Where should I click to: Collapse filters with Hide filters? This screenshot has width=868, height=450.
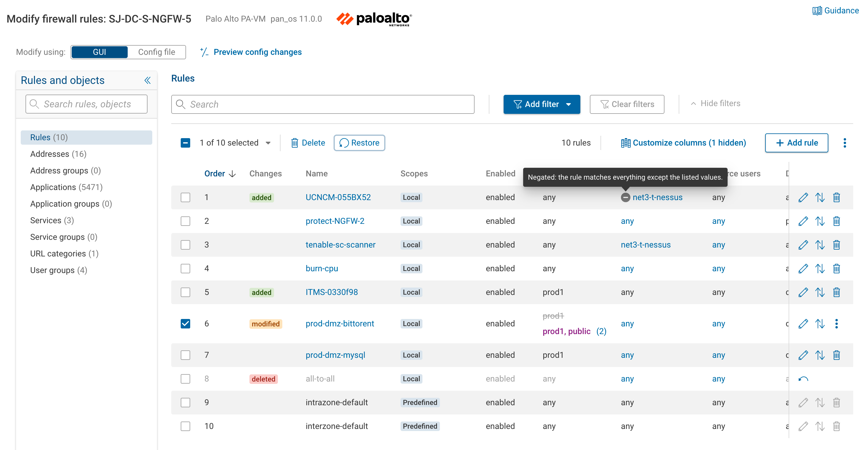point(715,103)
